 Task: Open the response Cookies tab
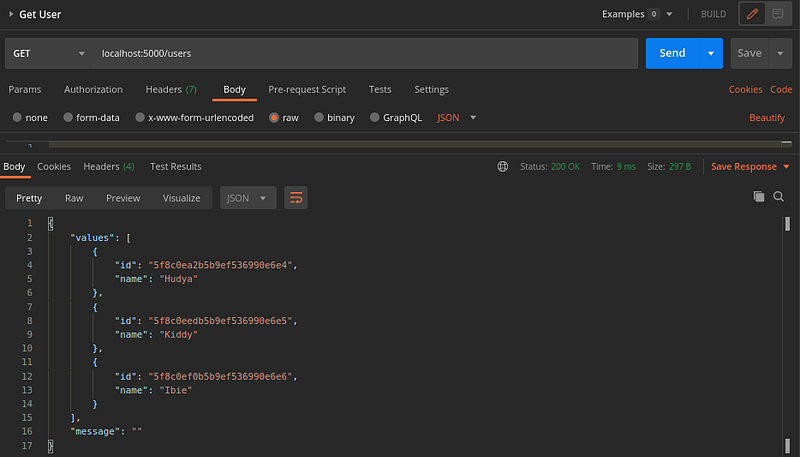point(54,166)
